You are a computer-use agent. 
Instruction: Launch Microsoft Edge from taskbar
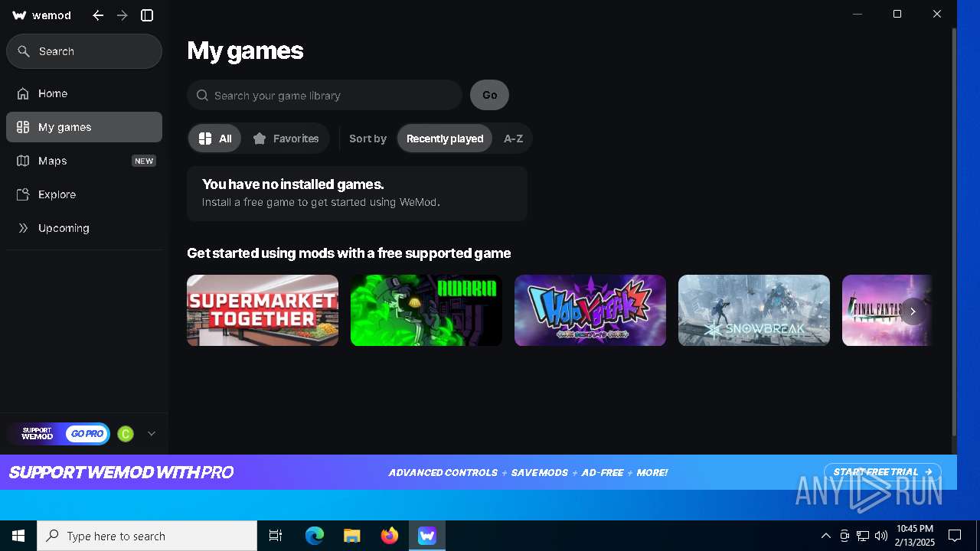click(x=314, y=536)
